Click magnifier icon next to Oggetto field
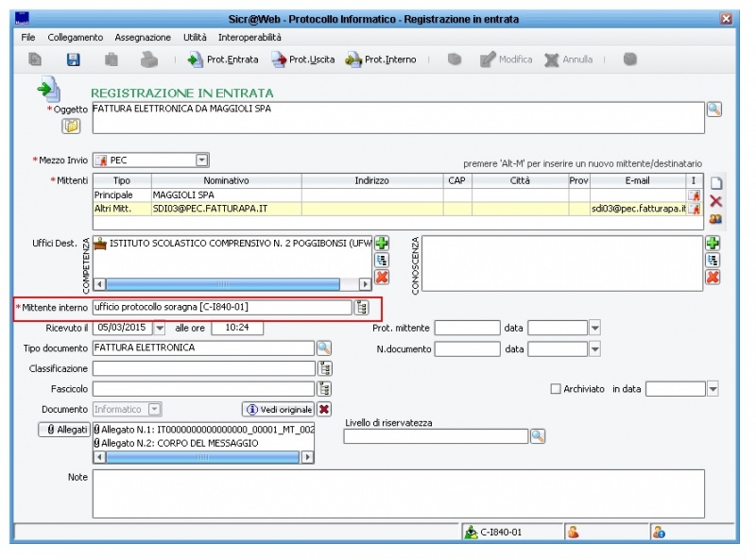This screenshot has height=560, width=756. [713, 110]
